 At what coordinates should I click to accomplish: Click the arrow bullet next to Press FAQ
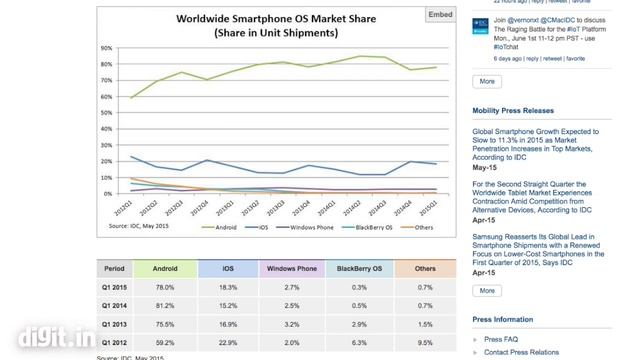click(475, 340)
